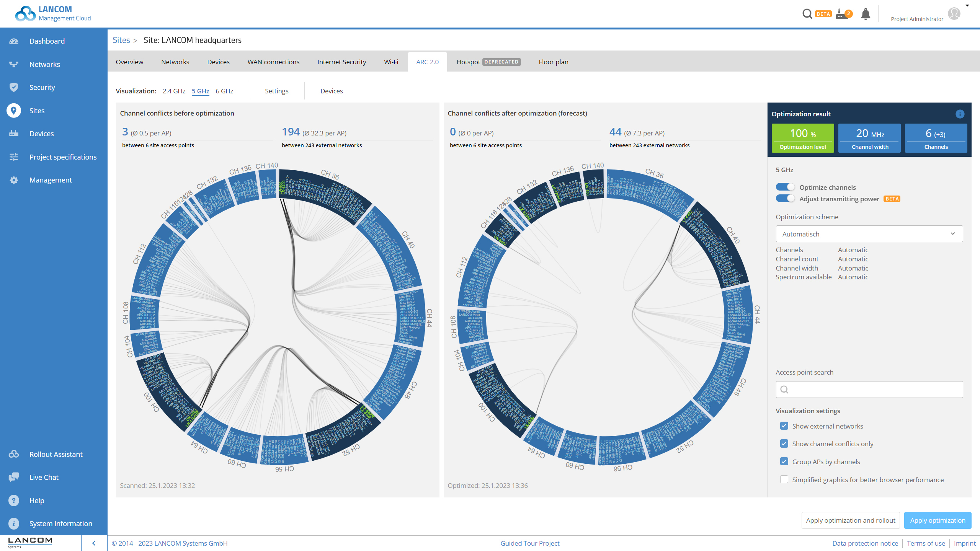Open Optimization scheme Automatisch dropdown
The image size is (980, 551).
[x=869, y=234]
